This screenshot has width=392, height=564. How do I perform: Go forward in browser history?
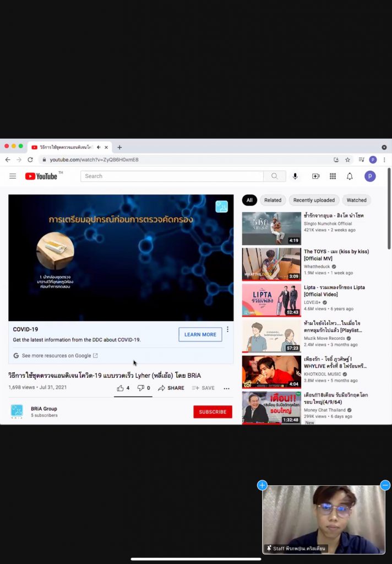click(x=19, y=159)
